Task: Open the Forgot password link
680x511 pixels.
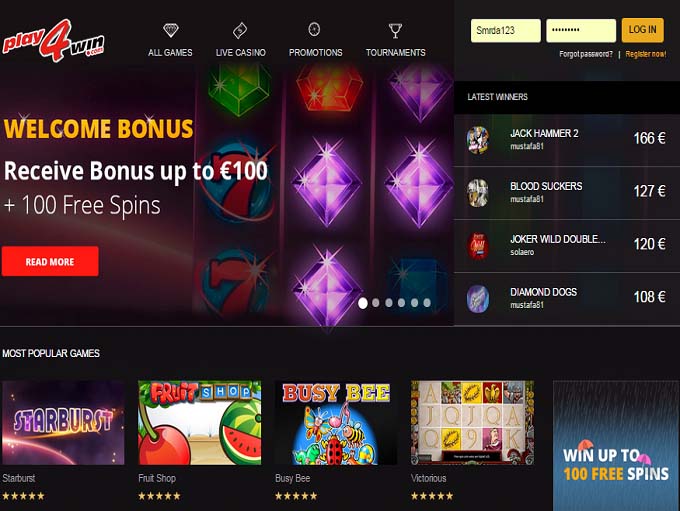Action: coord(586,54)
